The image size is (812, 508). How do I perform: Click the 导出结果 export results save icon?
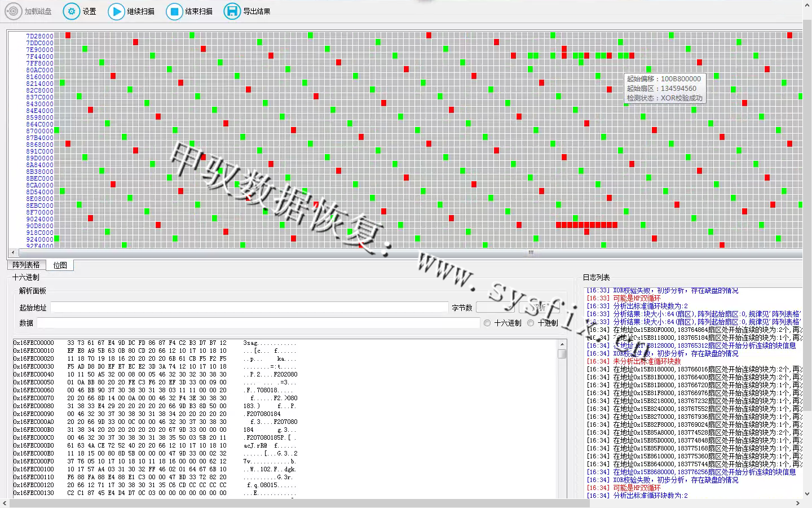232,11
